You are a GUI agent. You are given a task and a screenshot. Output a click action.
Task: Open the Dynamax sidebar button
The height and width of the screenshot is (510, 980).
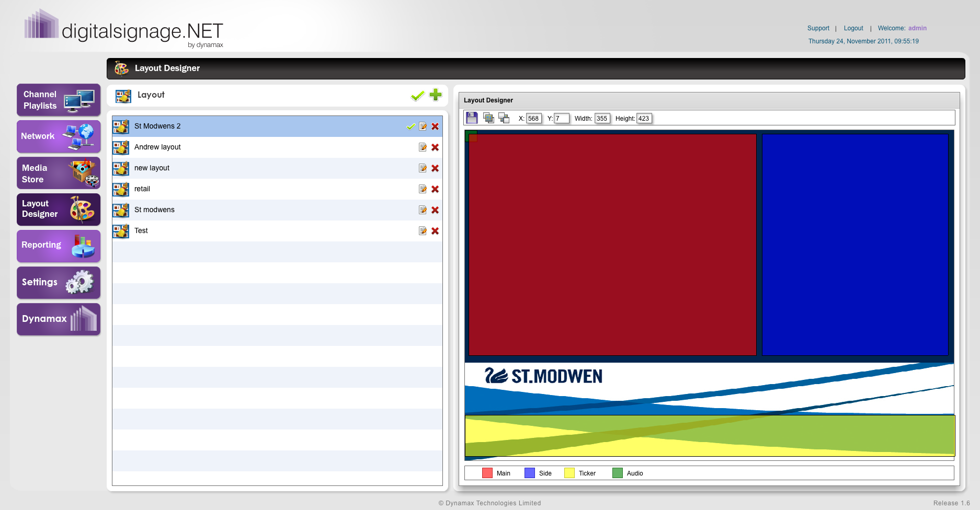coord(59,319)
